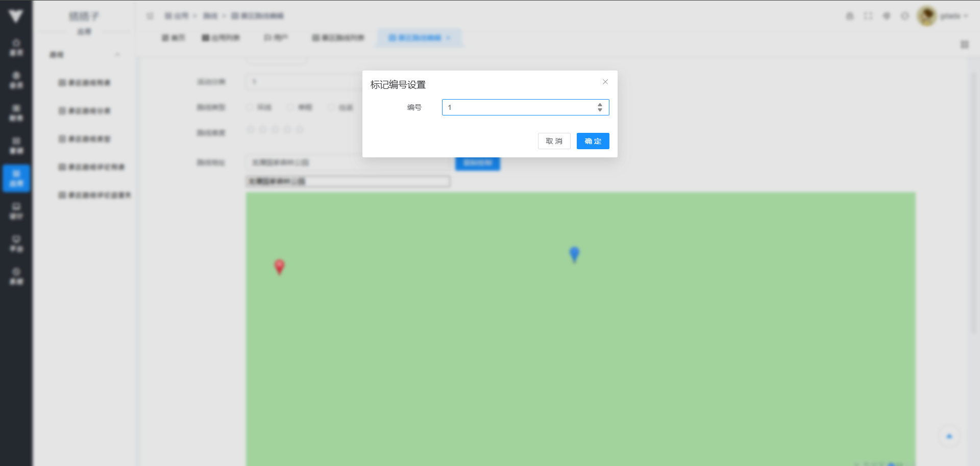980x466 pixels.
Task: Click the V-shaped logo in dark sidebar
Action: tap(16, 16)
